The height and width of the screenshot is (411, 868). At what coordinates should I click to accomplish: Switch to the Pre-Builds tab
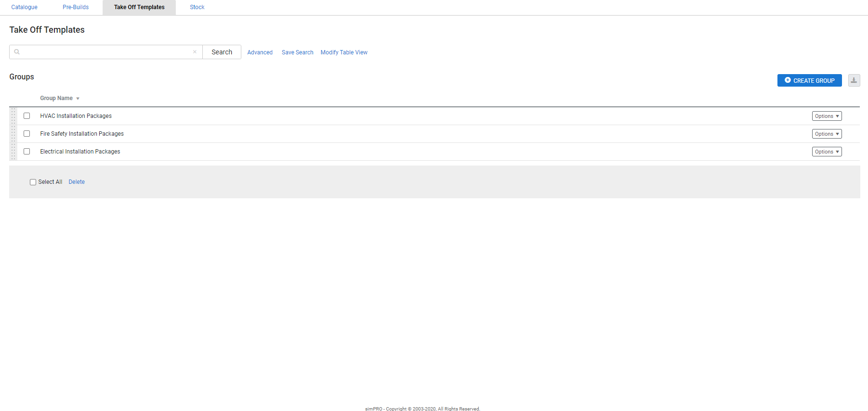pyautogui.click(x=76, y=7)
